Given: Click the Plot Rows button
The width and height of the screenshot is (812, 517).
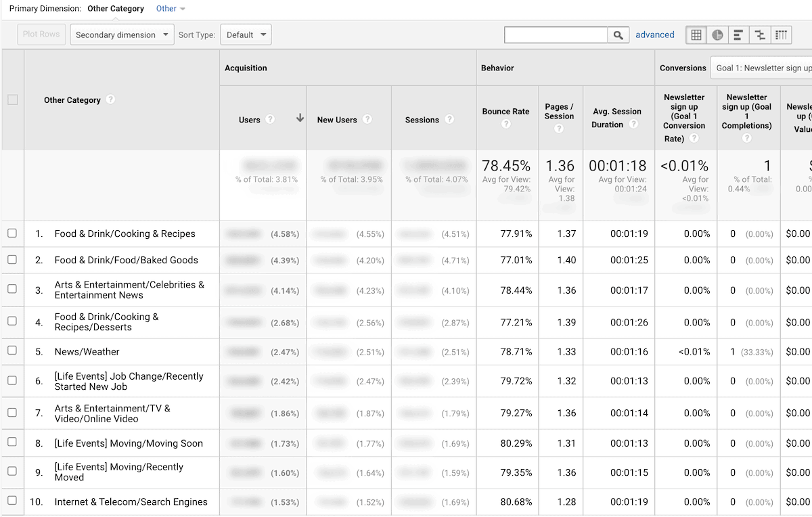Looking at the screenshot, I should click(41, 35).
